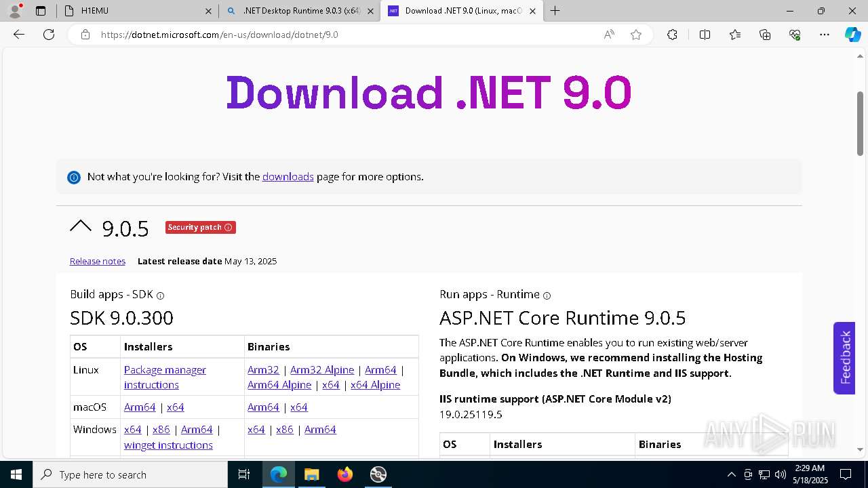
Task: Download Linux Arm64 SDK binary
Action: pos(380,370)
